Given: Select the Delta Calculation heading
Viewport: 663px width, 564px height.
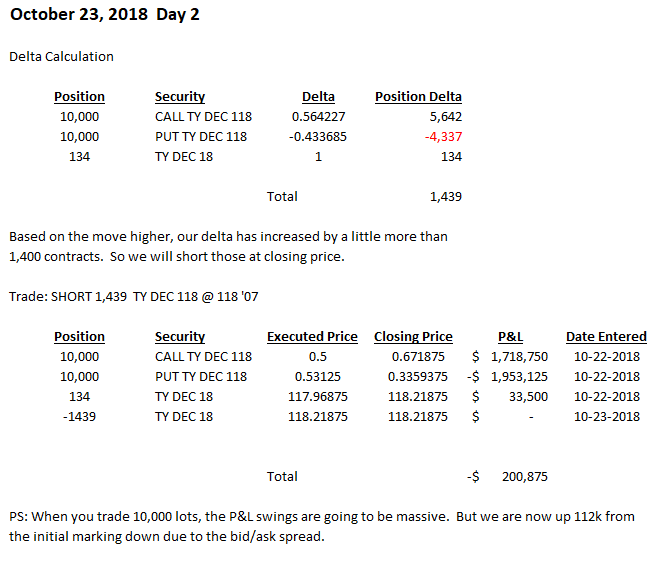Looking at the screenshot, I should (x=61, y=56).
